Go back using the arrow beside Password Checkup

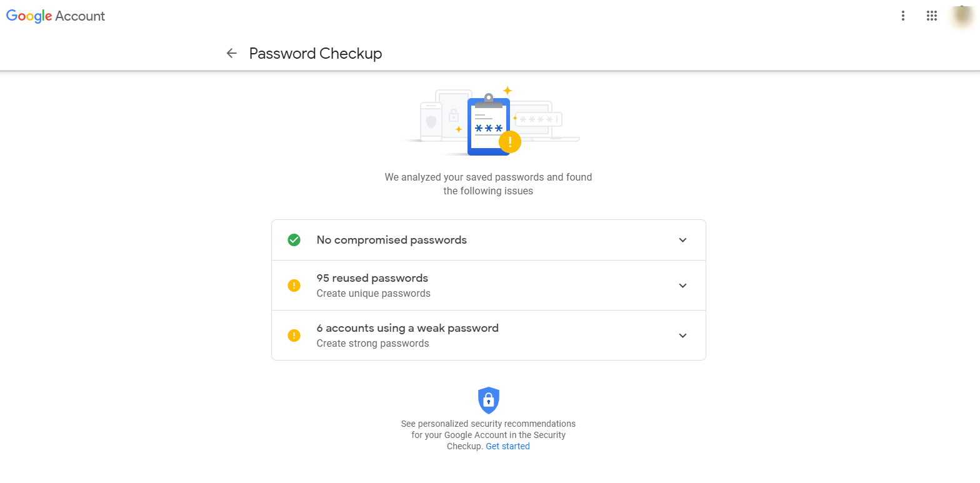coord(232,54)
